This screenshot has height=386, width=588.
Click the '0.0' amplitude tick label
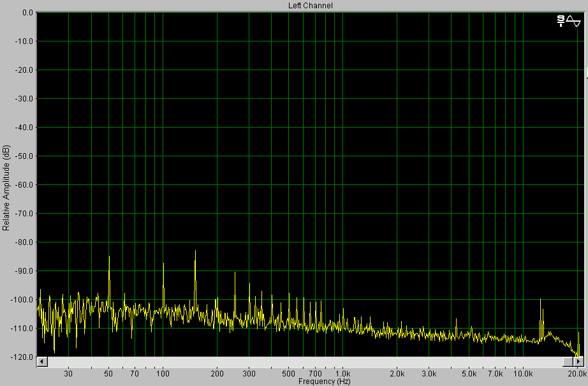pos(28,12)
